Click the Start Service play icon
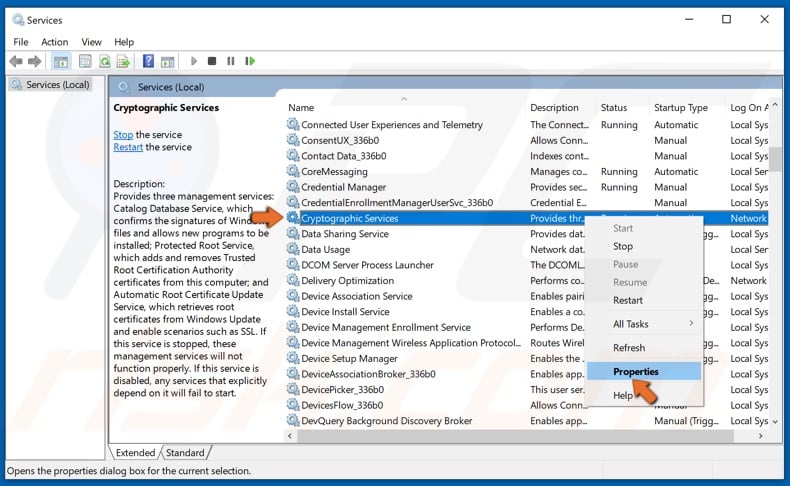Image resolution: width=790 pixels, height=486 pixels. tap(193, 61)
